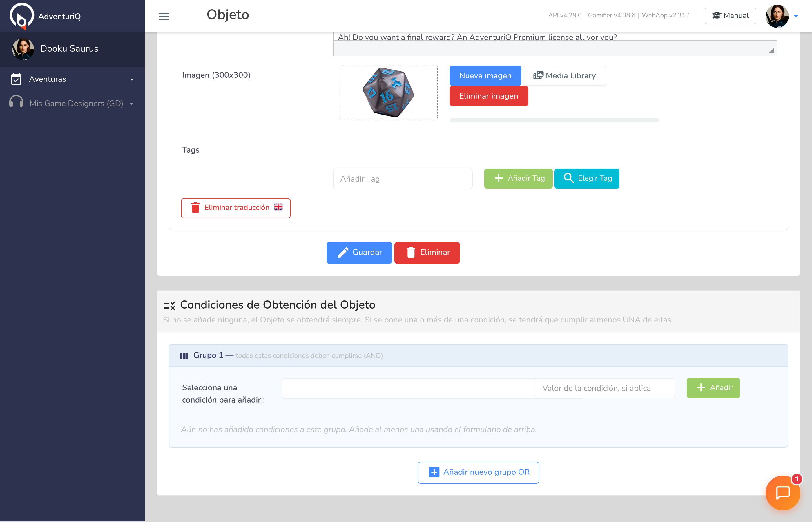Viewport: 812px width, 522px height.
Task: Open the Aventuras sidebar menu
Action: tap(72, 79)
